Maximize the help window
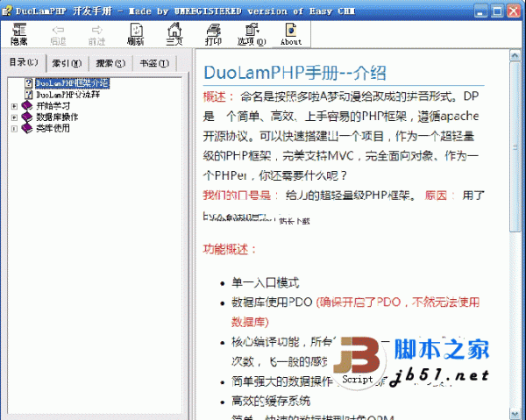The width and height of the screenshot is (526, 420). 497,11
